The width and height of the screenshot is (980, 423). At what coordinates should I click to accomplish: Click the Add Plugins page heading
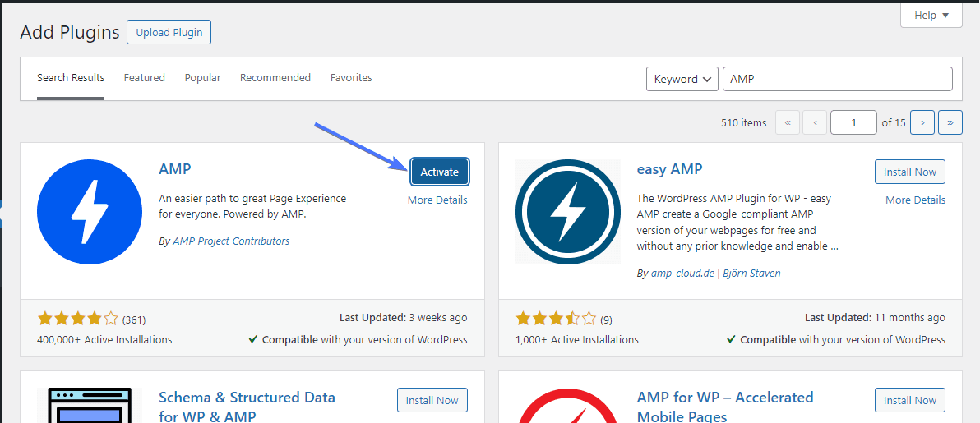69,33
